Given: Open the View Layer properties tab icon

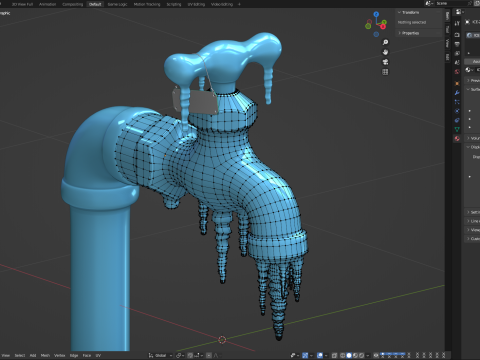Looking at the screenshot, I should coord(457,53).
